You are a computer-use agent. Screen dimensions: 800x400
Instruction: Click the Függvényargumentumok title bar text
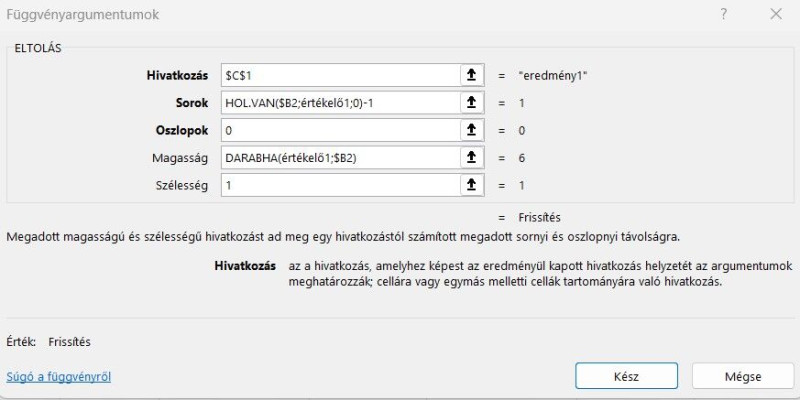(83, 15)
